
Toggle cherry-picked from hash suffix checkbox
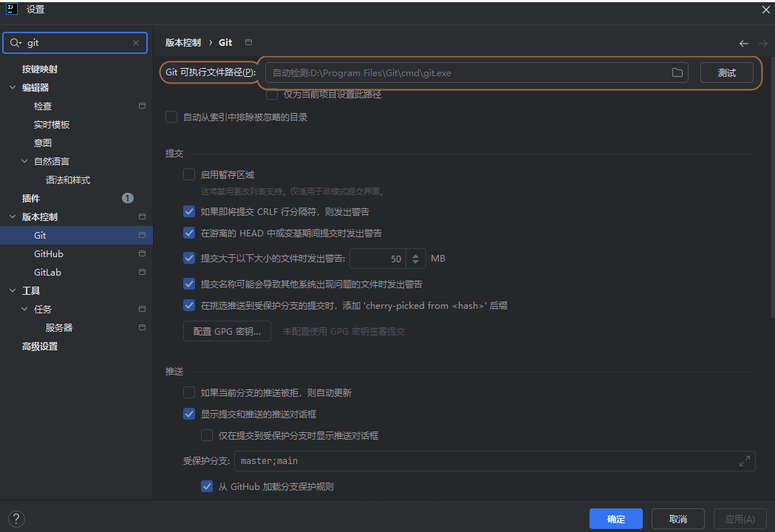[x=189, y=306]
